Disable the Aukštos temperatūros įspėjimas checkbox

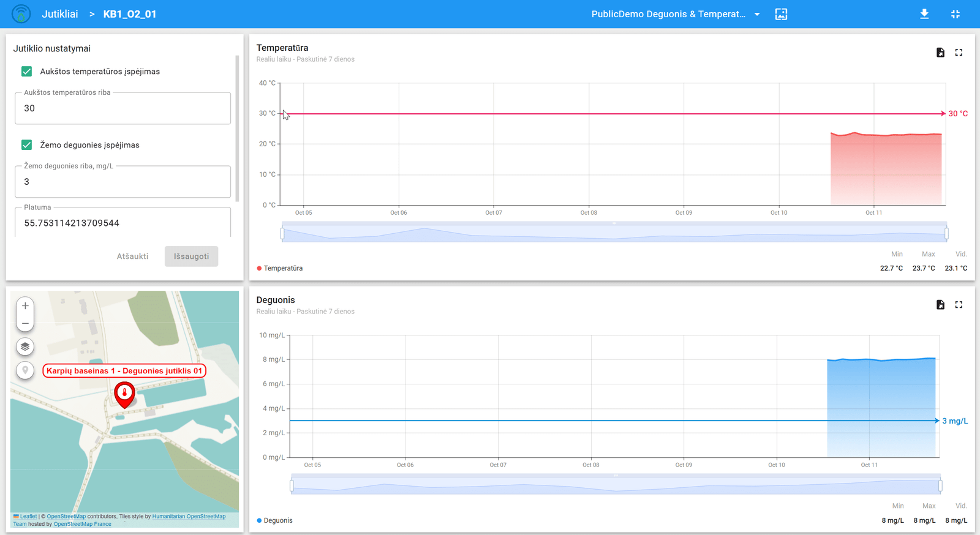point(27,72)
